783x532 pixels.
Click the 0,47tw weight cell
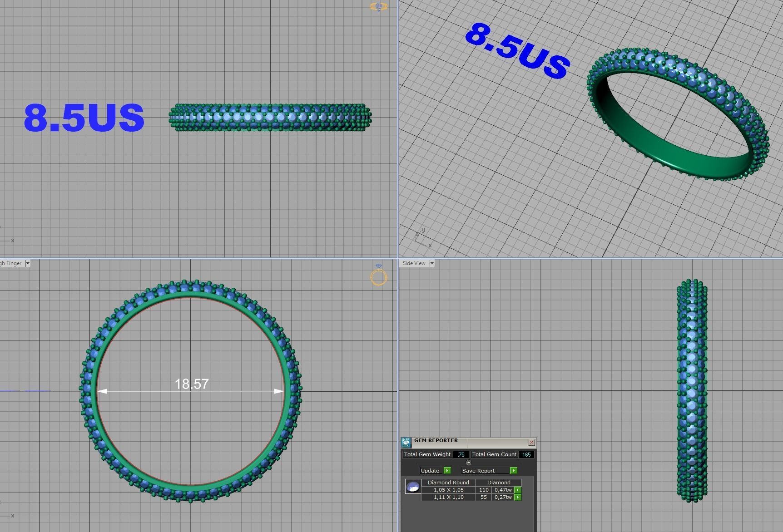click(503, 490)
